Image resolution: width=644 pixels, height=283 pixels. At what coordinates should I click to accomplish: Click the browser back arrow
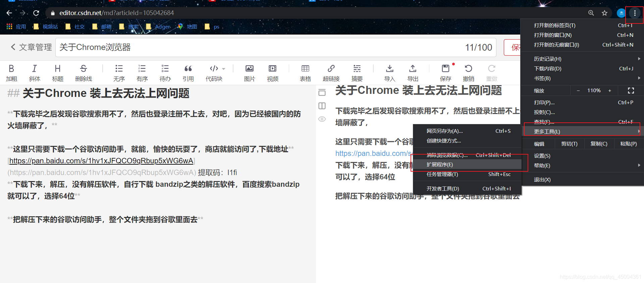coord(9,13)
